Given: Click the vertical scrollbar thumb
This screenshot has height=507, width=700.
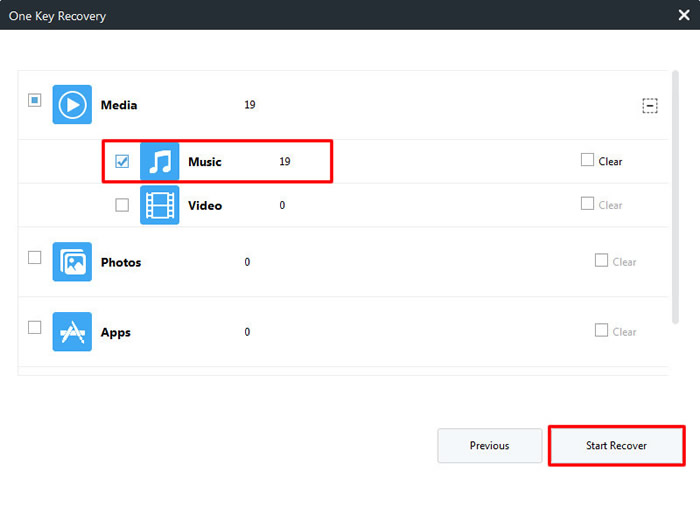Looking at the screenshot, I should tap(675, 196).
